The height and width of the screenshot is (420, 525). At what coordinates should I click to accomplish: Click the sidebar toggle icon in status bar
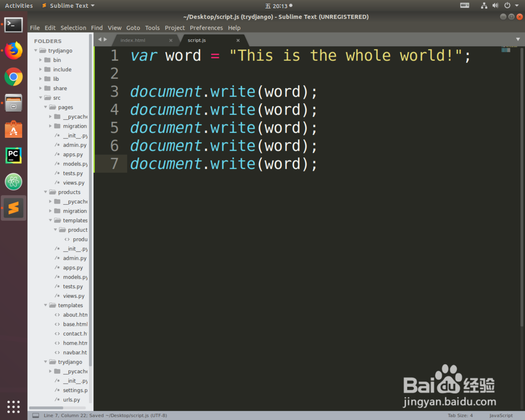click(x=36, y=415)
